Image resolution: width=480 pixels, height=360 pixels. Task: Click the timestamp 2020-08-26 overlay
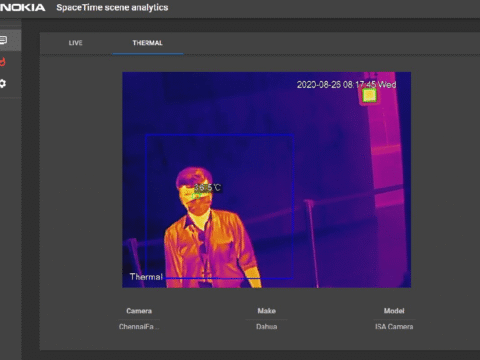pyautogui.click(x=346, y=85)
